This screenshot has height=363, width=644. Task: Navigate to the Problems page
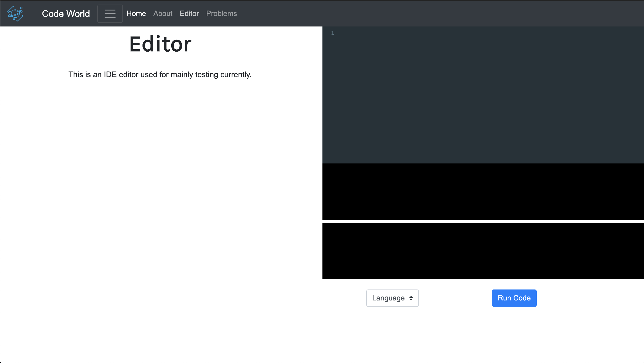click(x=221, y=13)
